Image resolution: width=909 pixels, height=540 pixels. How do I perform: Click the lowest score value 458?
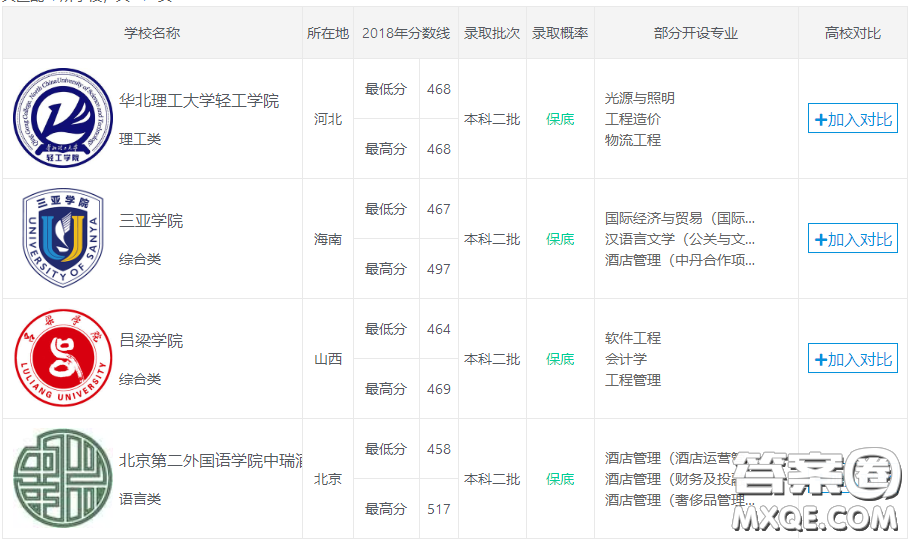(x=439, y=449)
